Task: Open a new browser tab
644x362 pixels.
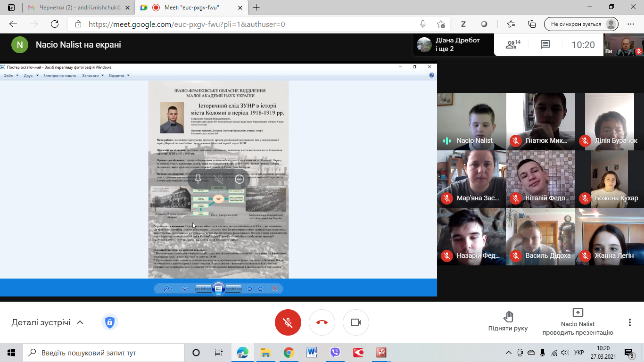Action: 256,8
